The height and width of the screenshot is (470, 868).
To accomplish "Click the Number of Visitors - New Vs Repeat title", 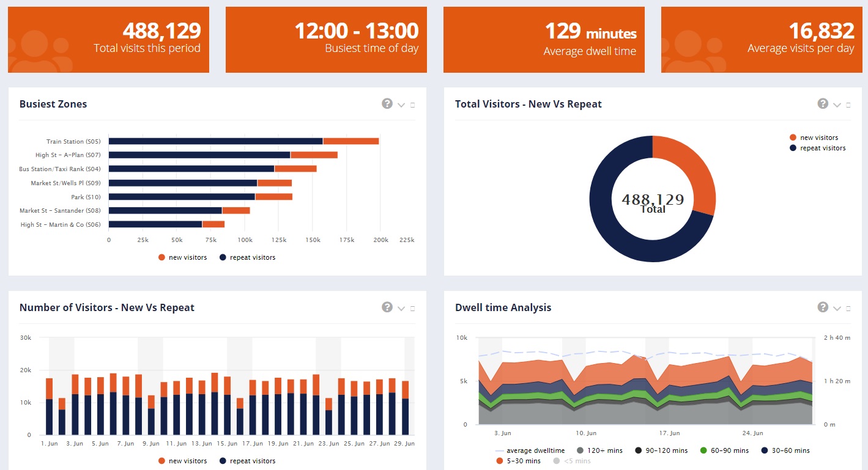I will tap(107, 307).
